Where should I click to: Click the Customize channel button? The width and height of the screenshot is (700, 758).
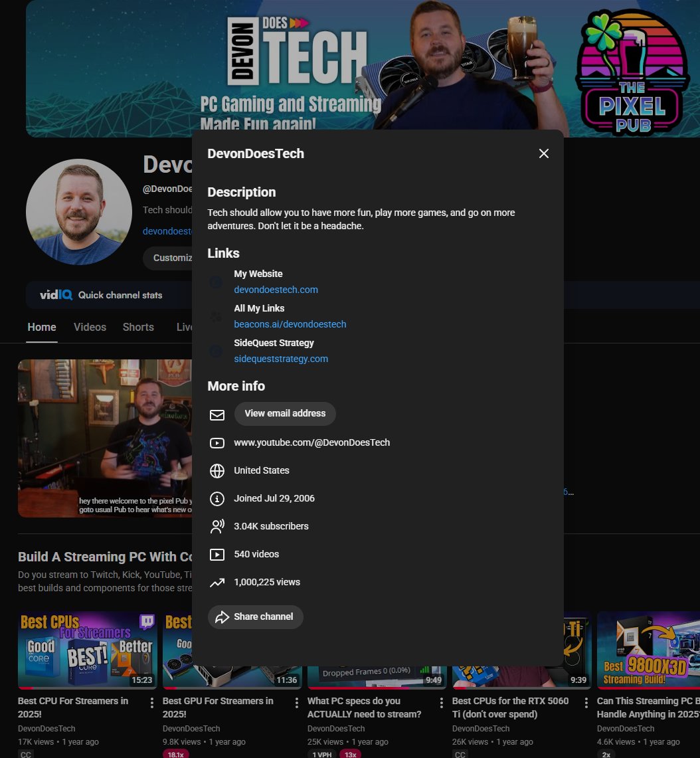point(168,258)
